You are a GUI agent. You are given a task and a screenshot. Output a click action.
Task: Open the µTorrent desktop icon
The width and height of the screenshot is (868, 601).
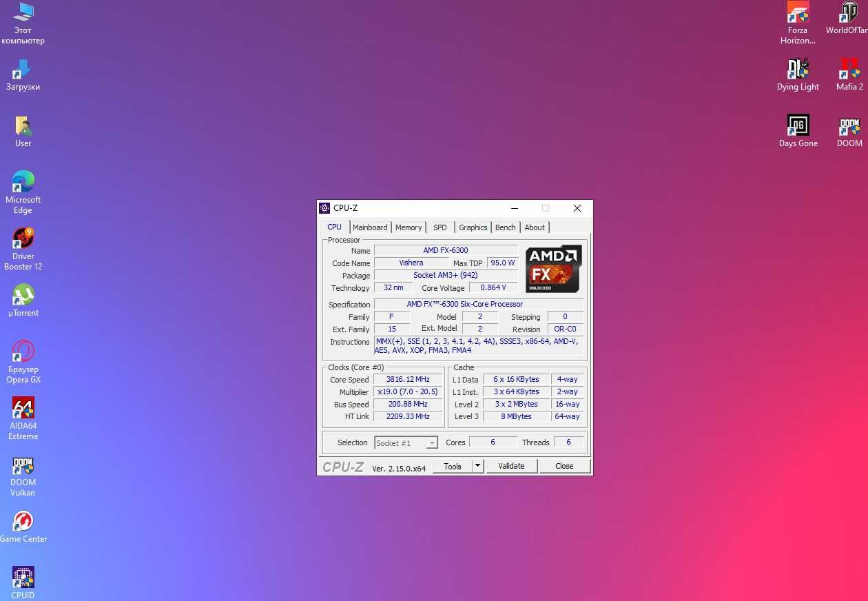point(23,301)
